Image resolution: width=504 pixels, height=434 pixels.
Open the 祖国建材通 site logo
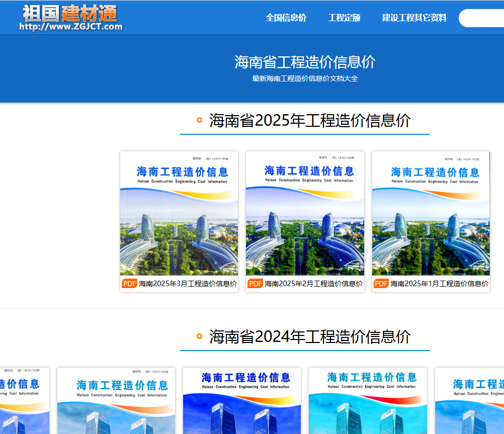tap(71, 18)
